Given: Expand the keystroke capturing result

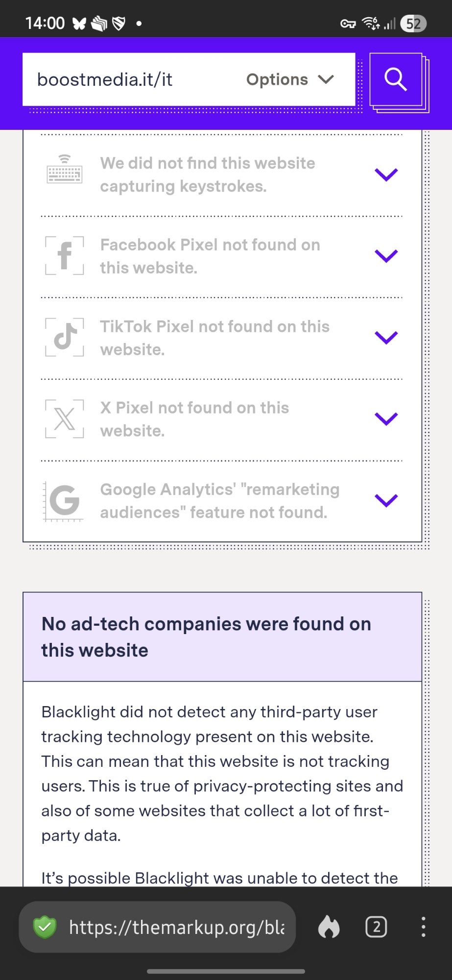Looking at the screenshot, I should click(x=386, y=174).
